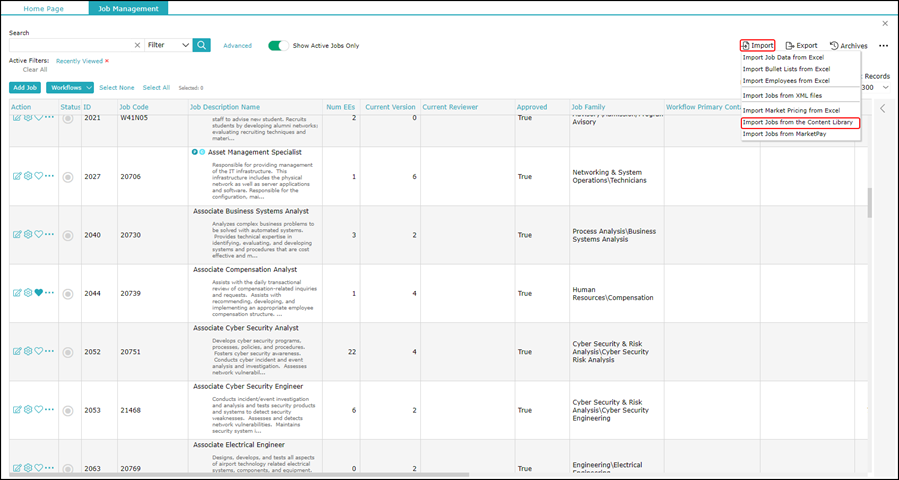899x480 pixels.
Task: Open the three-dot menu for job 2040
Action: [50, 233]
